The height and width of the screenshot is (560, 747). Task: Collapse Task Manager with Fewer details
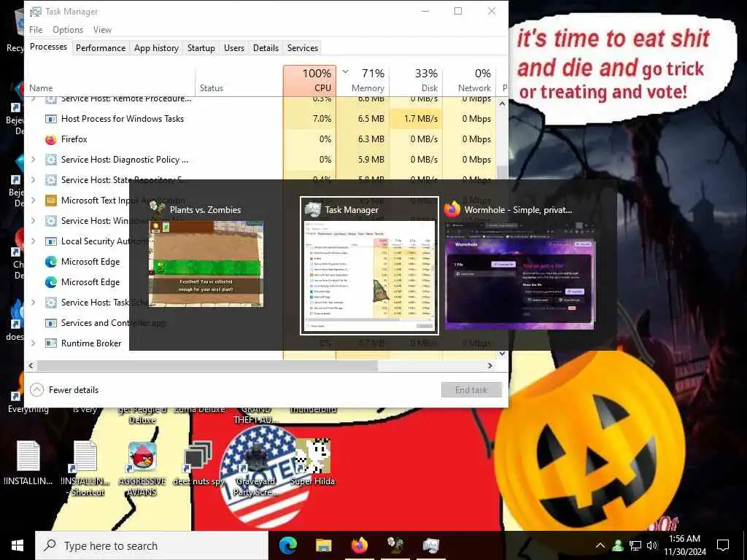pyautogui.click(x=64, y=390)
